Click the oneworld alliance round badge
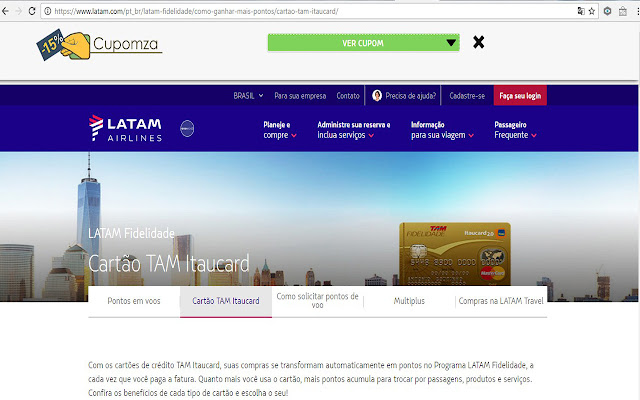The height and width of the screenshot is (400, 640). (187, 129)
